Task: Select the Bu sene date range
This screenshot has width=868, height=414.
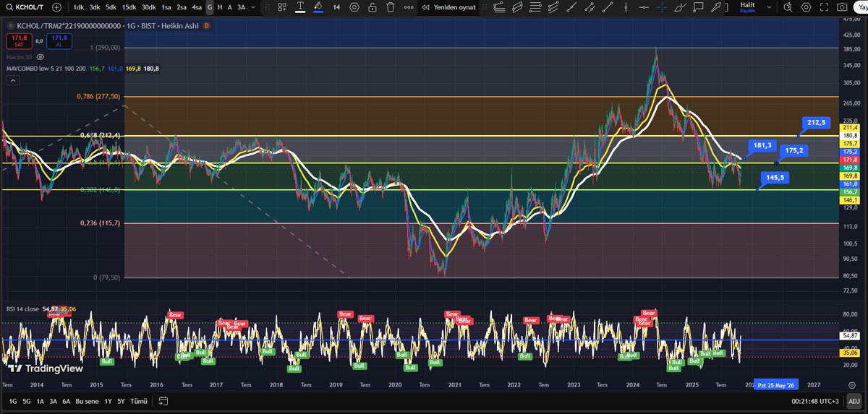Action: [88, 401]
